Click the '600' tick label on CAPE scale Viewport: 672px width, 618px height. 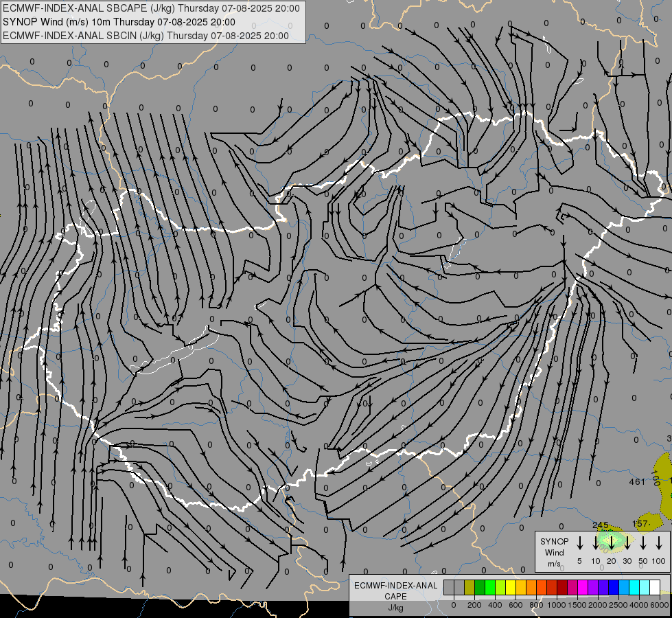pyautogui.click(x=515, y=605)
